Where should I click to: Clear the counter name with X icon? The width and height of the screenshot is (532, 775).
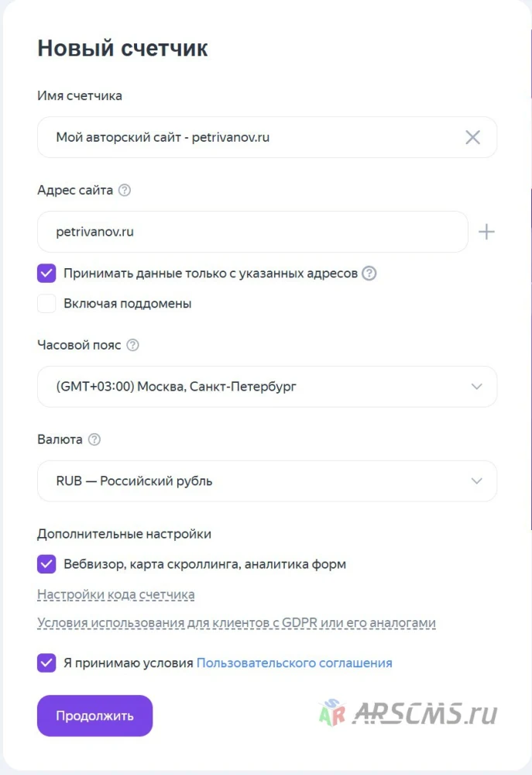pos(472,137)
